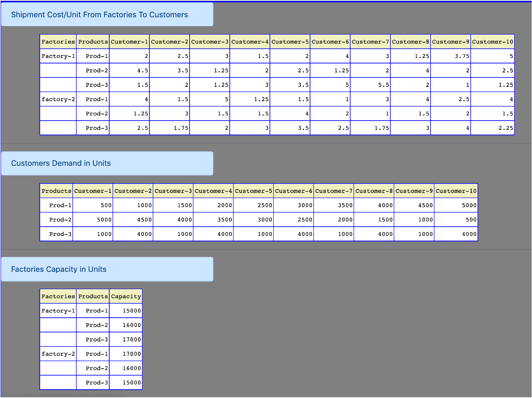Select Factories column header in shipment cost table
The width and height of the screenshot is (532, 398).
(x=58, y=42)
